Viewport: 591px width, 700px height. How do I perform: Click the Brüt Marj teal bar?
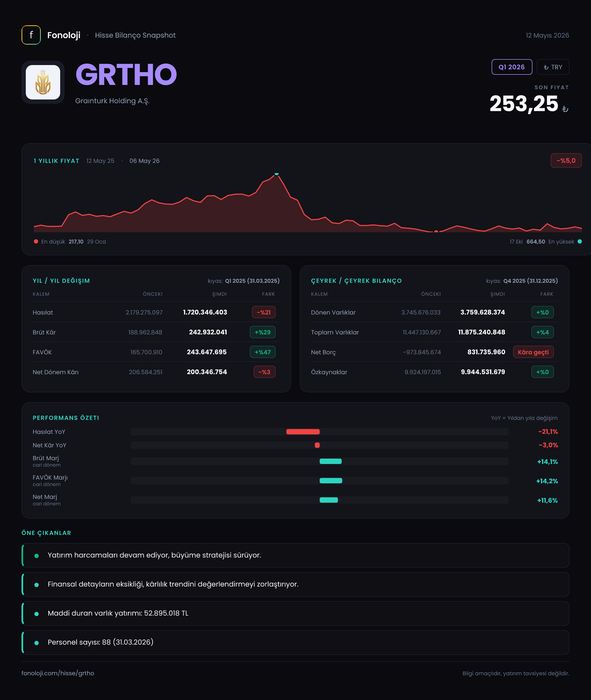pos(331,461)
